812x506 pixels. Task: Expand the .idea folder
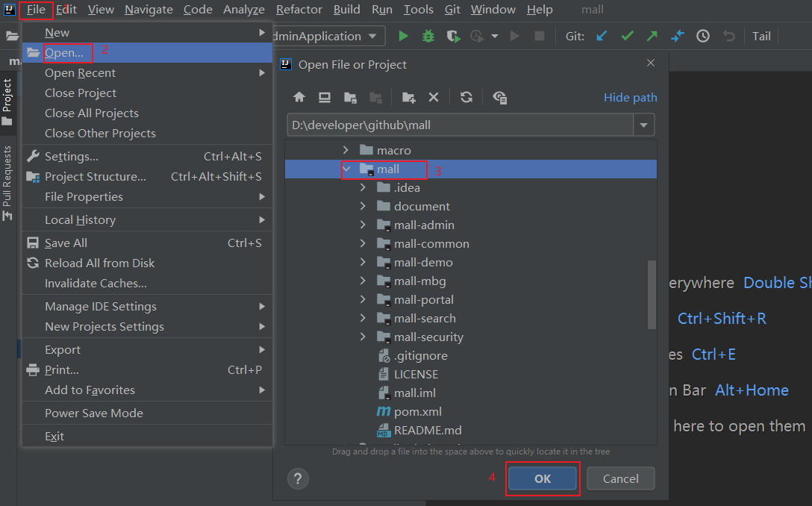coord(363,187)
